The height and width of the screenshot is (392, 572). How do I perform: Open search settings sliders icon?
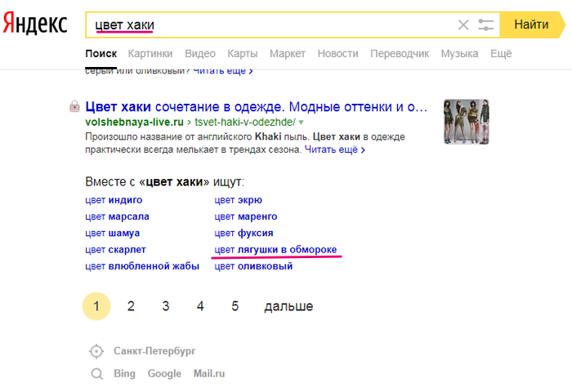[486, 25]
